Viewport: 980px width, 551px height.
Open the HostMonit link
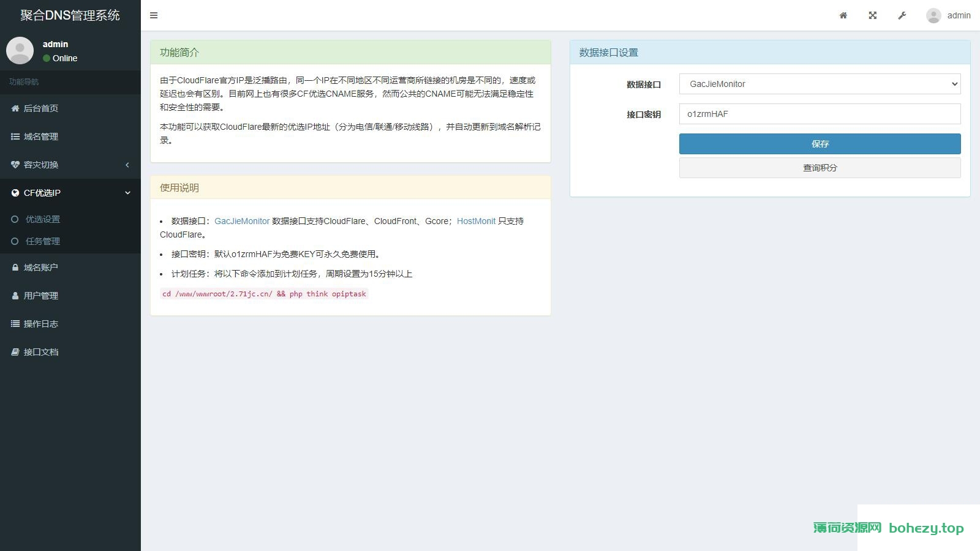(476, 221)
